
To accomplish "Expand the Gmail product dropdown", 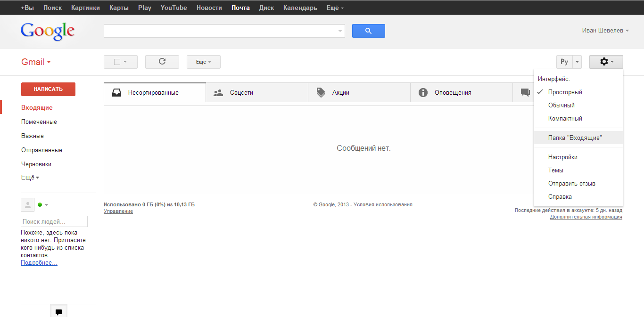I will click(x=36, y=62).
